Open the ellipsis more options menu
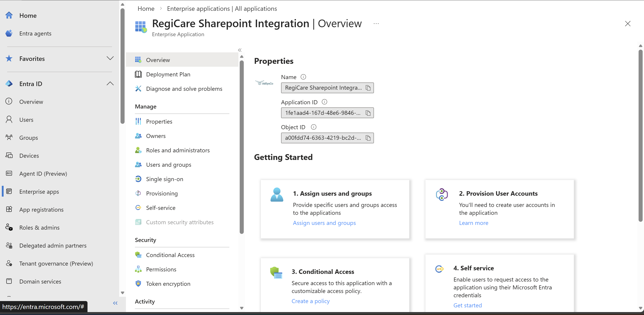Image resolution: width=644 pixels, height=315 pixels. tap(376, 24)
